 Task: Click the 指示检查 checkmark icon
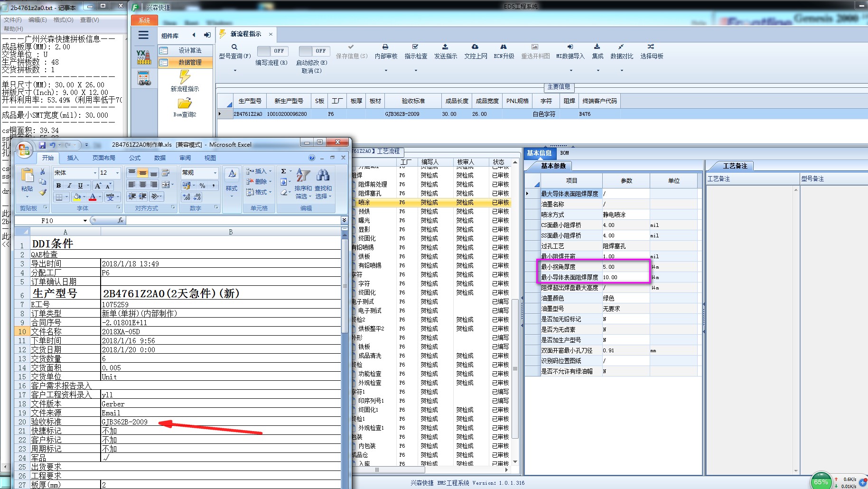(x=415, y=47)
